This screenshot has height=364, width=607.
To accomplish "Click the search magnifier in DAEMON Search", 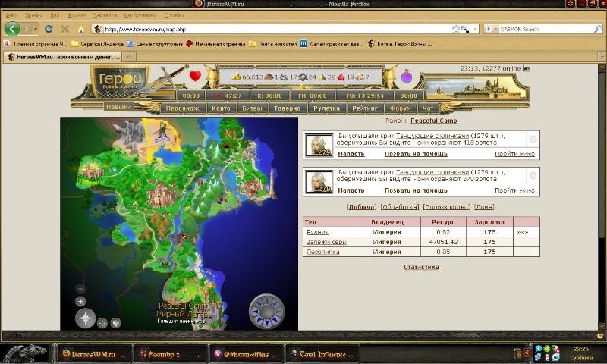I will 598,29.
